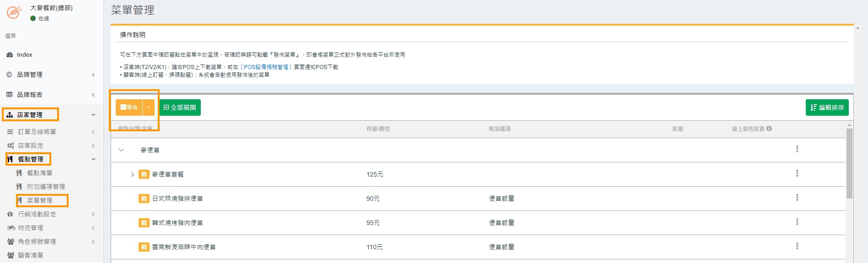
Task: Open the POS設備帳號管理 link
Action: [266, 67]
